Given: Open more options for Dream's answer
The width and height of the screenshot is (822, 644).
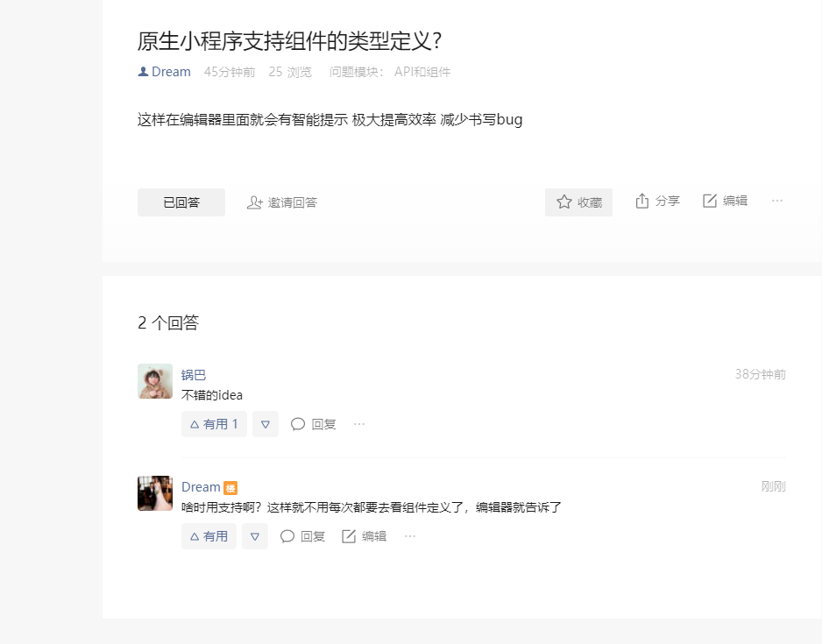Looking at the screenshot, I should (409, 536).
